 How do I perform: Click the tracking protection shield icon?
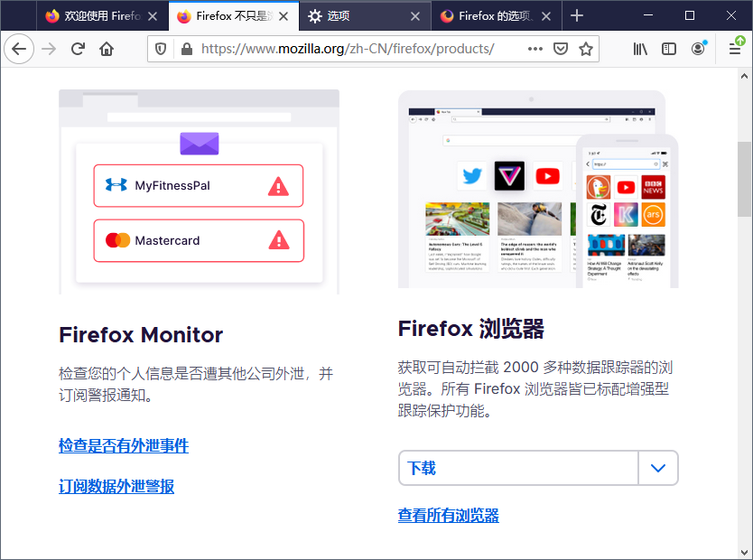click(162, 49)
